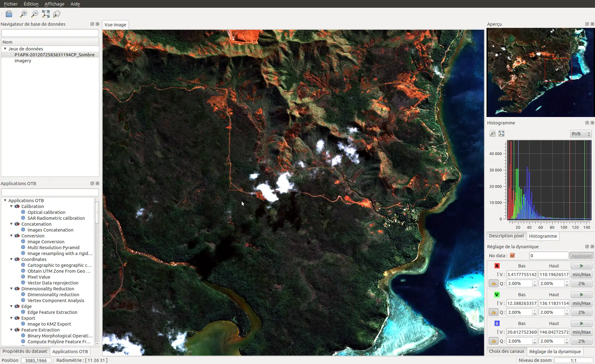Image resolution: width=595 pixels, height=364 pixels.
Task: Expand the Calibration applications group
Action: click(x=11, y=206)
